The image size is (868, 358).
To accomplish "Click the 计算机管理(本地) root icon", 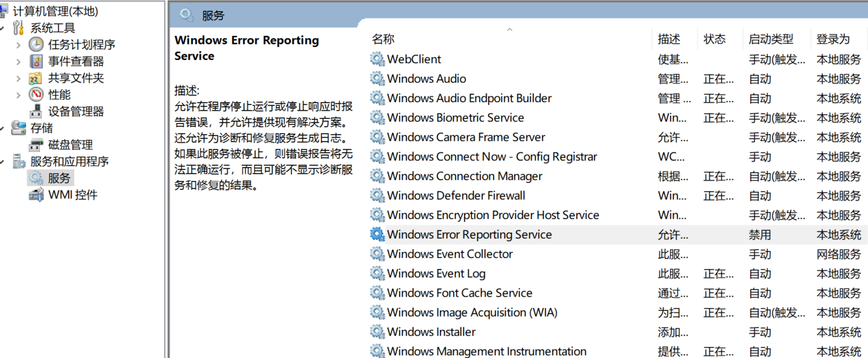I will click(4, 11).
